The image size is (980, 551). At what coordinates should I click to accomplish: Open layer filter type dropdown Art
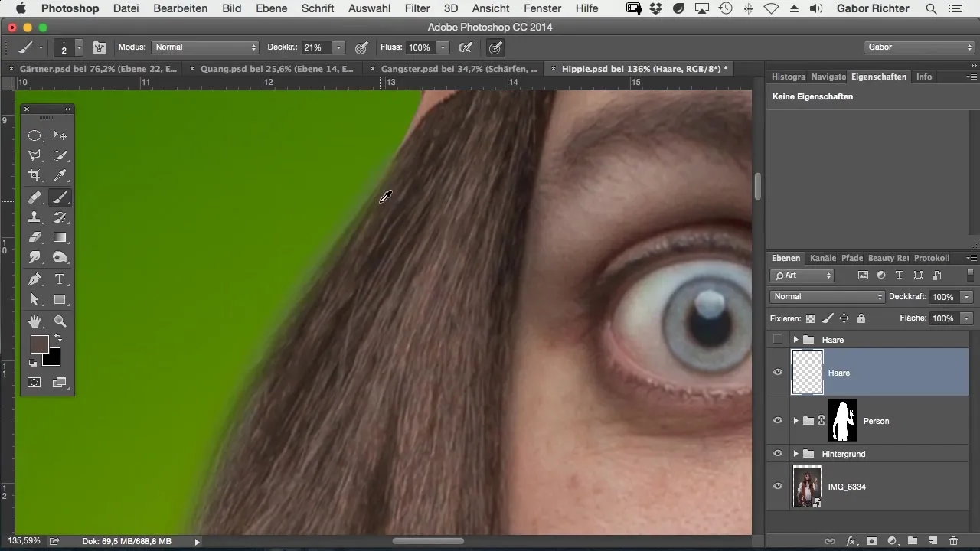[802, 275]
